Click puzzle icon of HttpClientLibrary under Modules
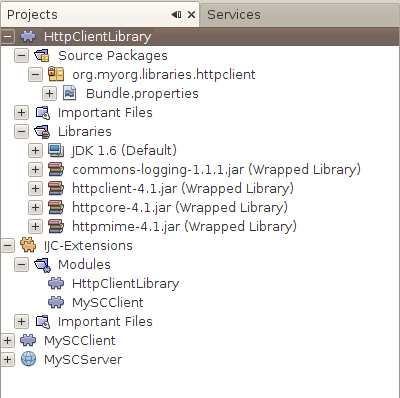Viewport: 400px width, 398px height. 56,283
